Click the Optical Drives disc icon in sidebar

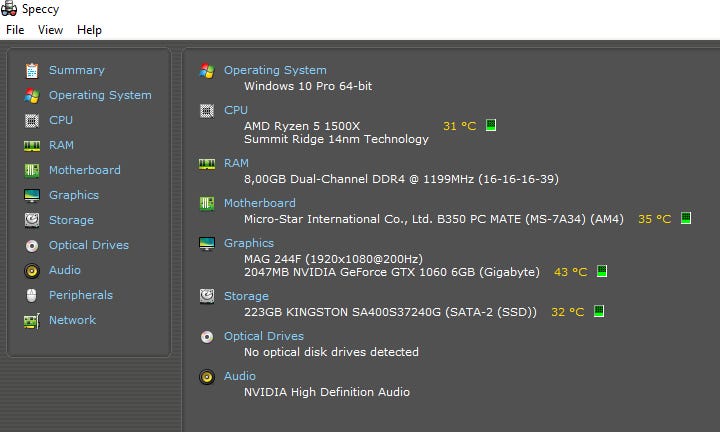pos(32,246)
